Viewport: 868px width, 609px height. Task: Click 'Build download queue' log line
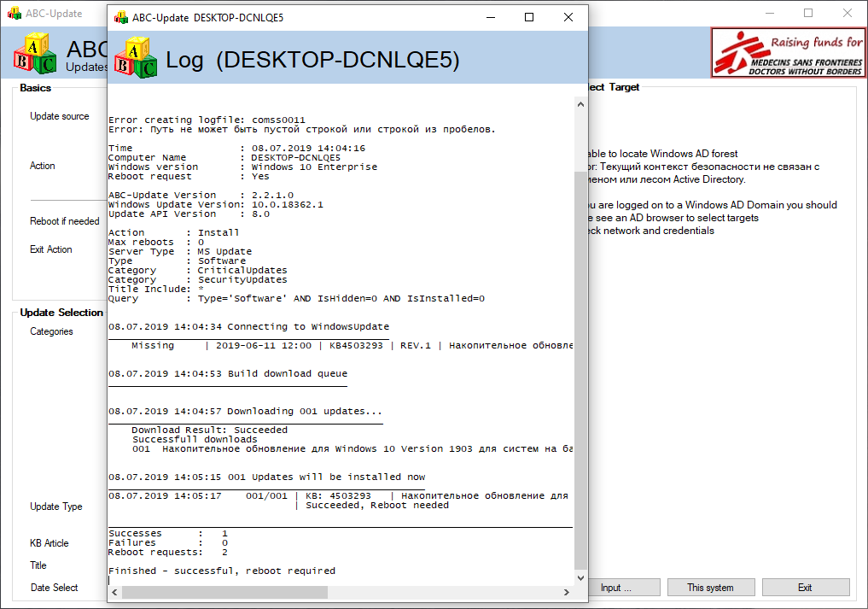[228, 373]
